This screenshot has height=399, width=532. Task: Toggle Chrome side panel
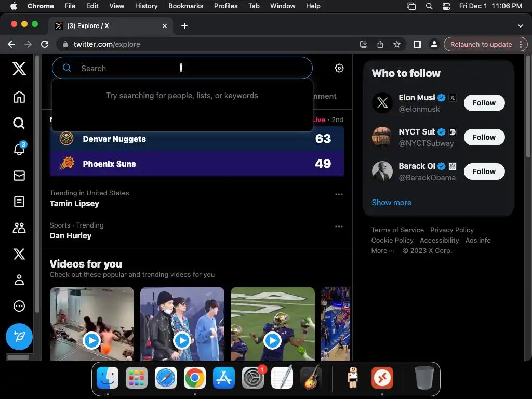(x=418, y=45)
